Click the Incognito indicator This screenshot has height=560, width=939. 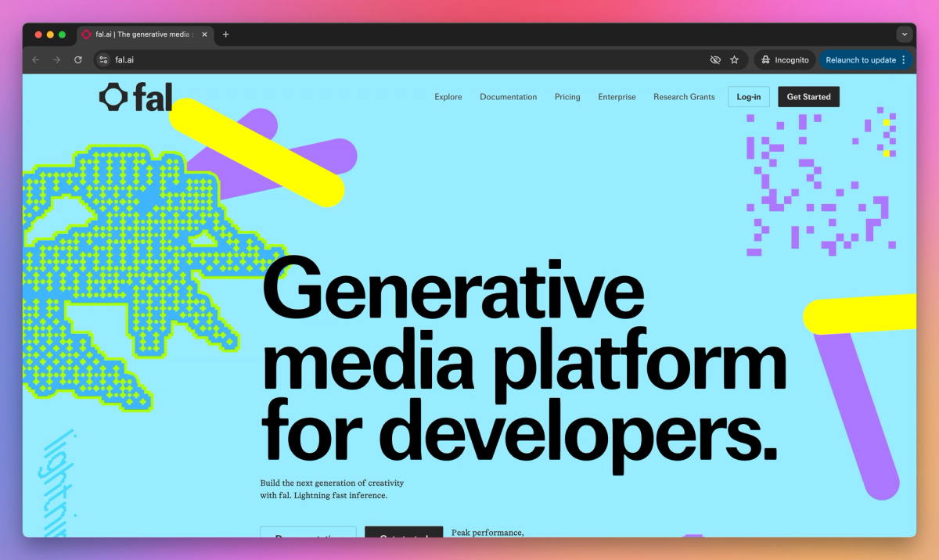click(785, 59)
